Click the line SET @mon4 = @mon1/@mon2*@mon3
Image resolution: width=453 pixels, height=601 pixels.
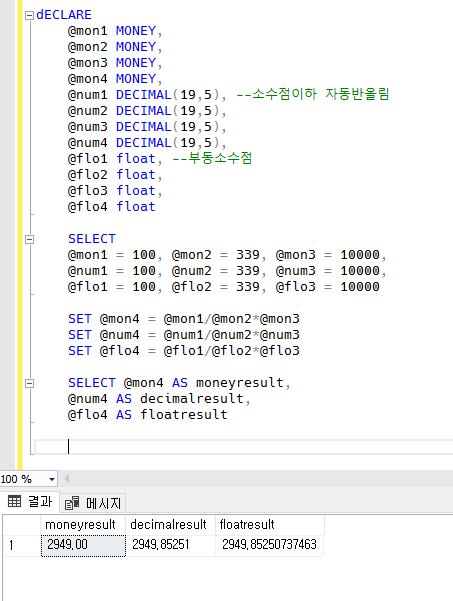184,319
